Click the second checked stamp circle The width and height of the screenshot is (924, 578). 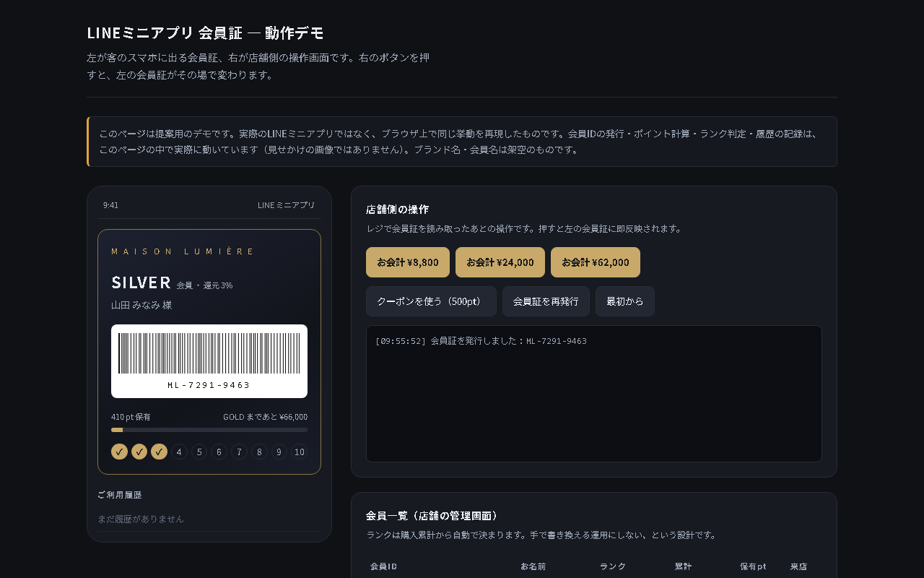pos(139,452)
